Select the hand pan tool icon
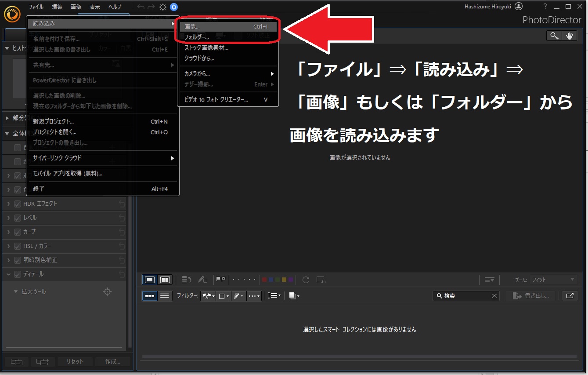The width and height of the screenshot is (588, 375). tap(570, 36)
